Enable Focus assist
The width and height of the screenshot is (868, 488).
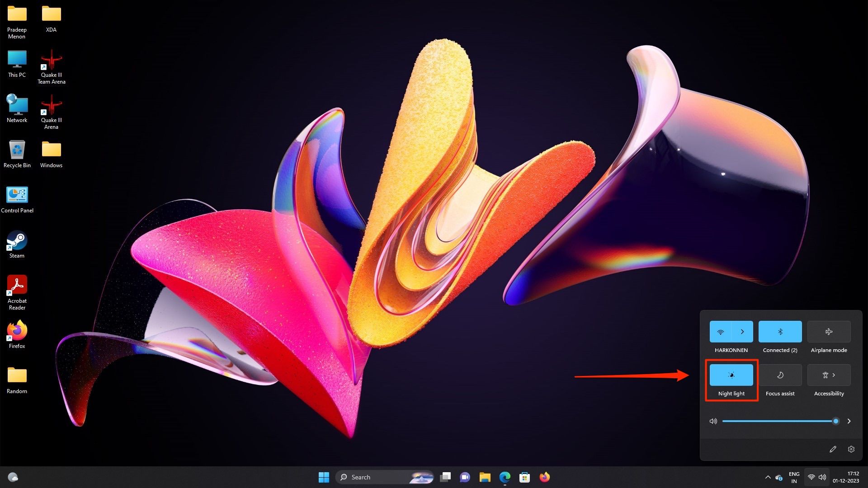780,375
